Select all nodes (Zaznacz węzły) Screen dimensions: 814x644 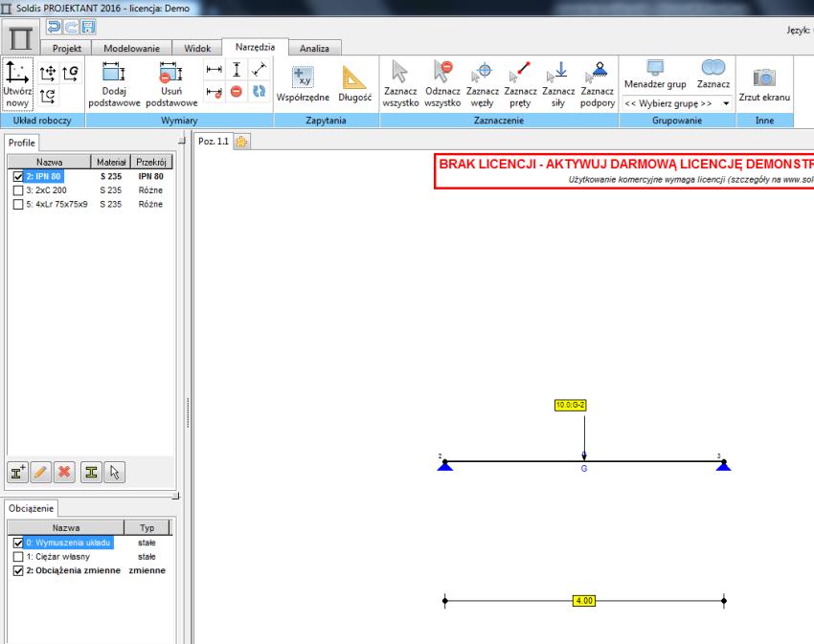(483, 84)
